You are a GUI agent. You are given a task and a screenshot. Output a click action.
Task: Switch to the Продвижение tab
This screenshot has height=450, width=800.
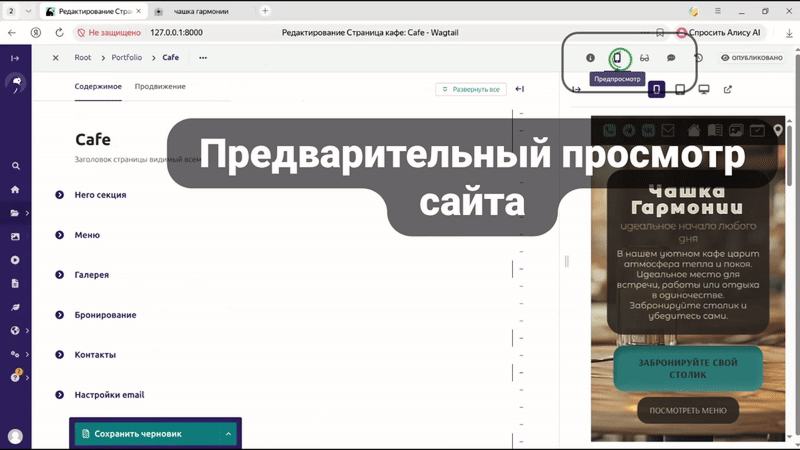point(160,87)
